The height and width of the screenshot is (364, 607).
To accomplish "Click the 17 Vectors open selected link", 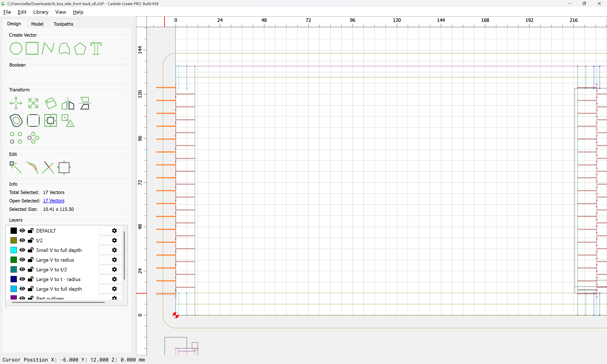I will [54, 201].
